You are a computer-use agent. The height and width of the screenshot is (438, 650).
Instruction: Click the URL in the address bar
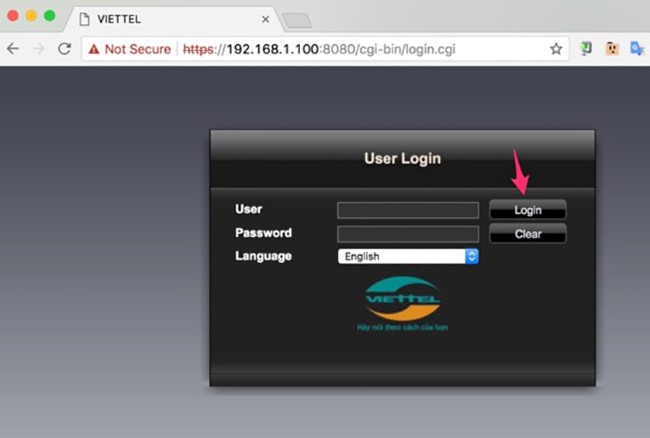click(320, 48)
